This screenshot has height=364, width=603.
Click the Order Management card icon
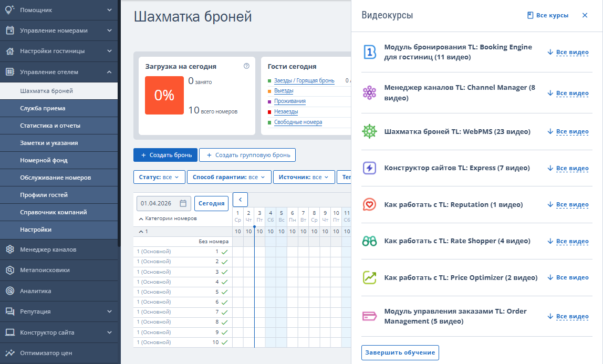click(x=370, y=316)
